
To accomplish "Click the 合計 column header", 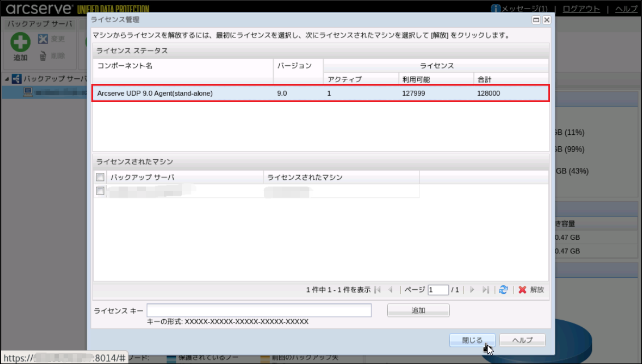I will click(511, 79).
